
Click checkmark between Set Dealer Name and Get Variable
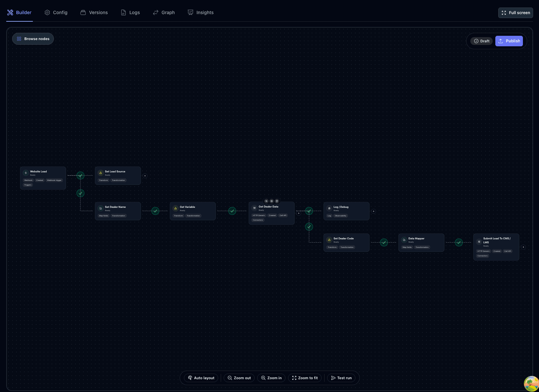tap(155, 211)
